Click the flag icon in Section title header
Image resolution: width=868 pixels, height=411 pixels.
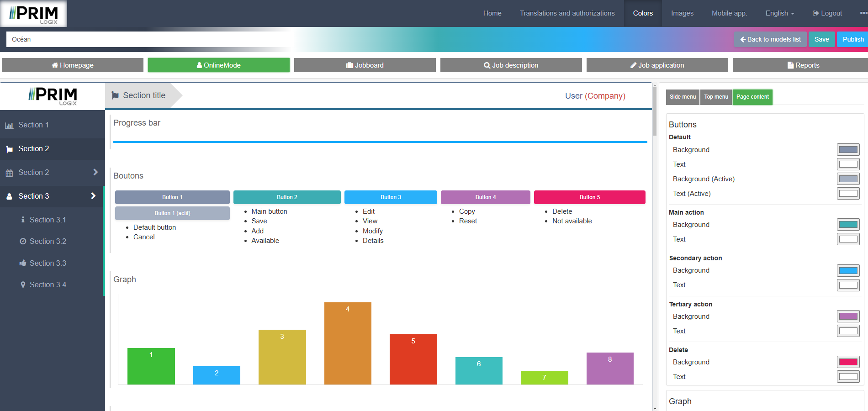115,95
